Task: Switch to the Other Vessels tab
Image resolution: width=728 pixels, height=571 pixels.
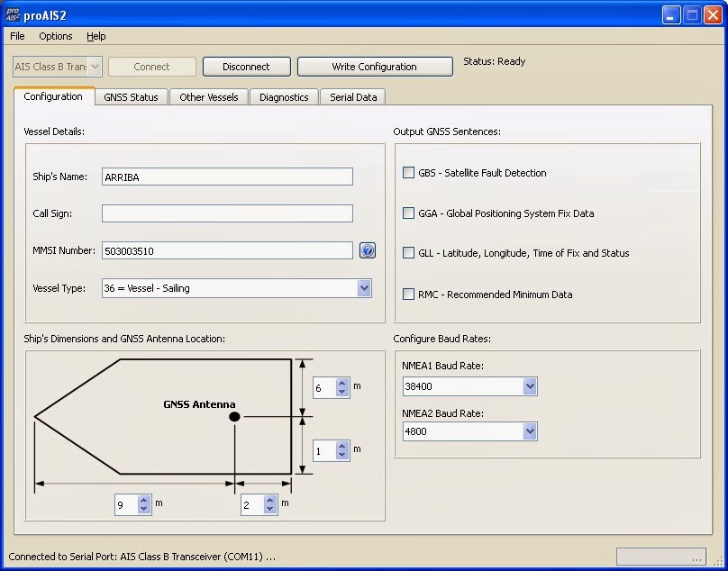Action: click(209, 97)
